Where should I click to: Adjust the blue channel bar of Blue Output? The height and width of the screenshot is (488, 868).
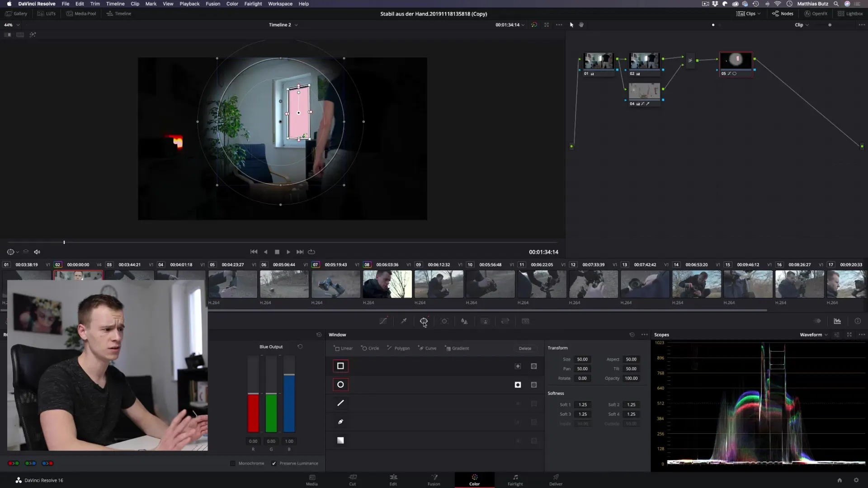tap(289, 394)
